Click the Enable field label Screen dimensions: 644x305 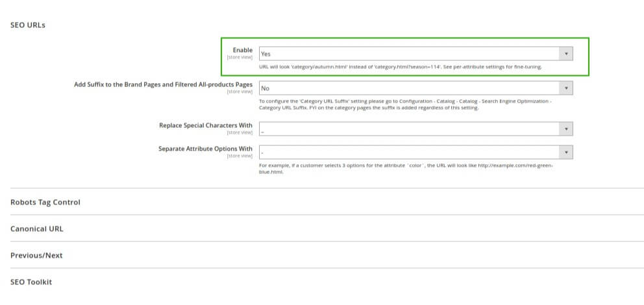[x=242, y=50]
